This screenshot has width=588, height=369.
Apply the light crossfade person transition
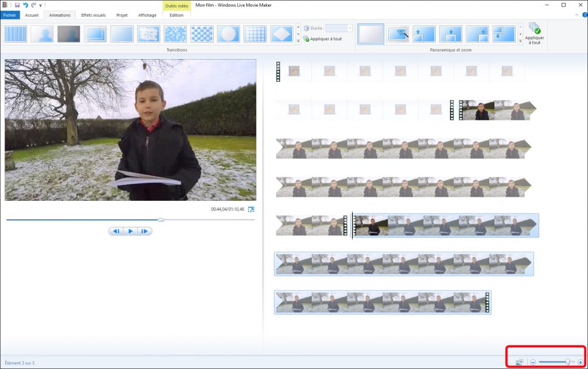pyautogui.click(x=42, y=34)
